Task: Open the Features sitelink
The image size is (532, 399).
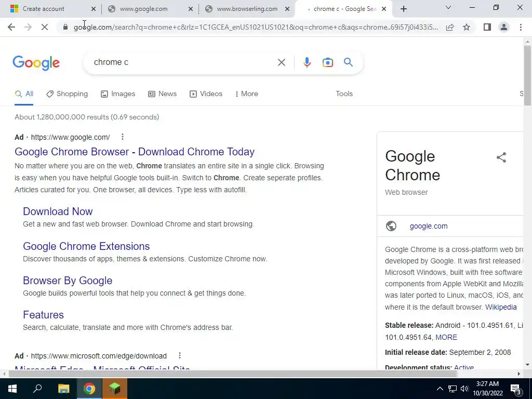Action: [x=43, y=315]
